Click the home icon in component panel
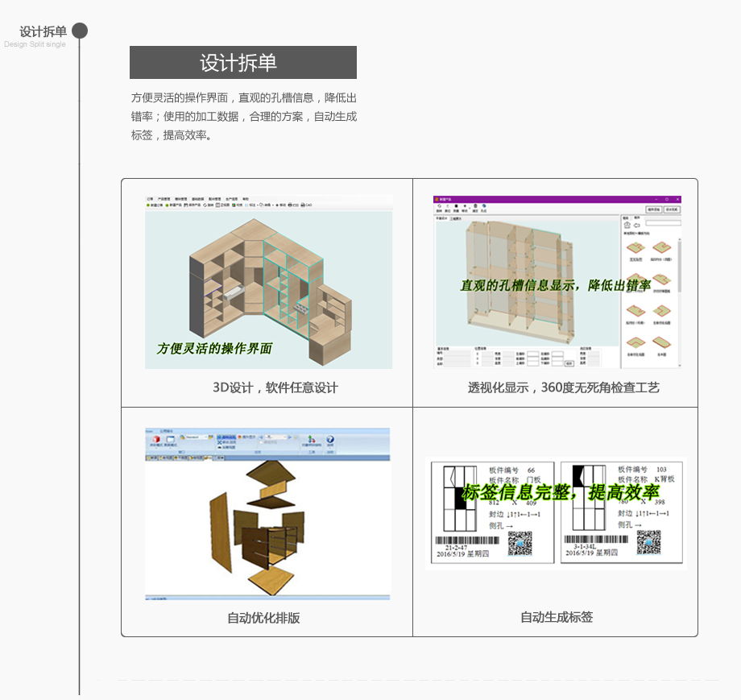741x700 pixels. (x=627, y=225)
